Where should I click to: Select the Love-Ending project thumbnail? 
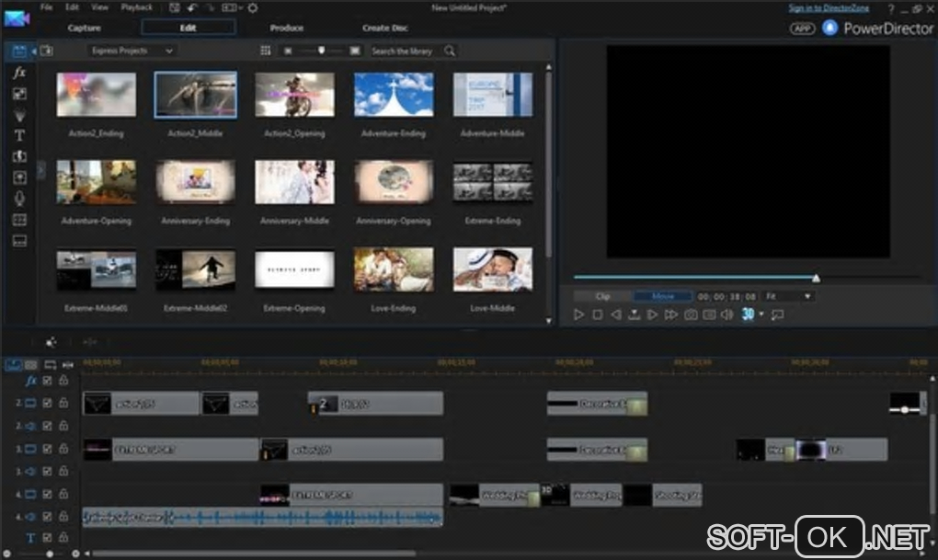[x=393, y=269]
